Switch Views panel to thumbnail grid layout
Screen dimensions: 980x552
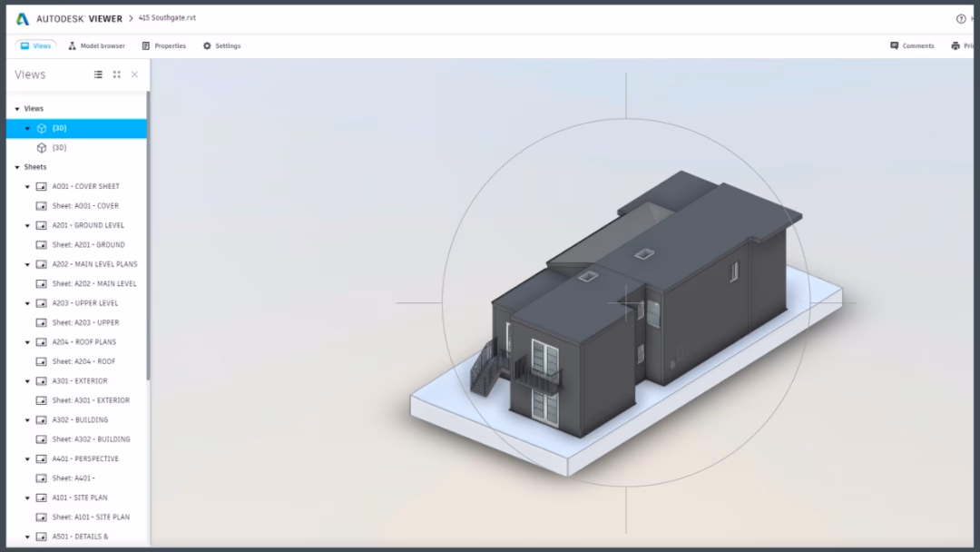pyautogui.click(x=116, y=74)
